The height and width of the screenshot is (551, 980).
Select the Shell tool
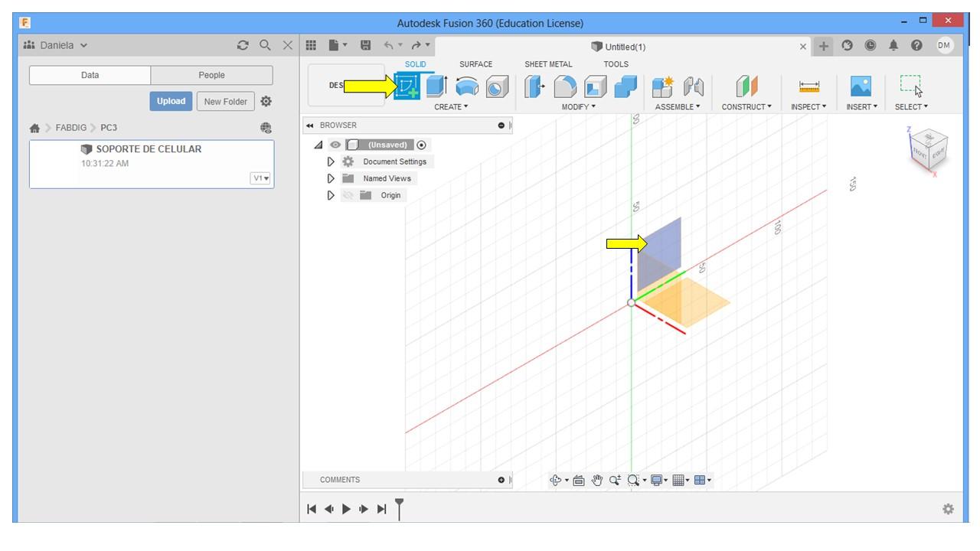pyautogui.click(x=595, y=86)
